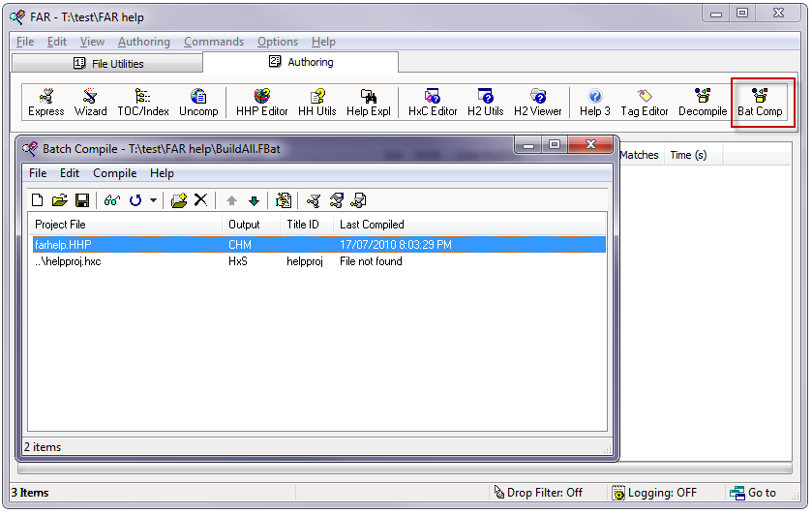
Task: Launch the Express tool
Action: tap(45, 103)
